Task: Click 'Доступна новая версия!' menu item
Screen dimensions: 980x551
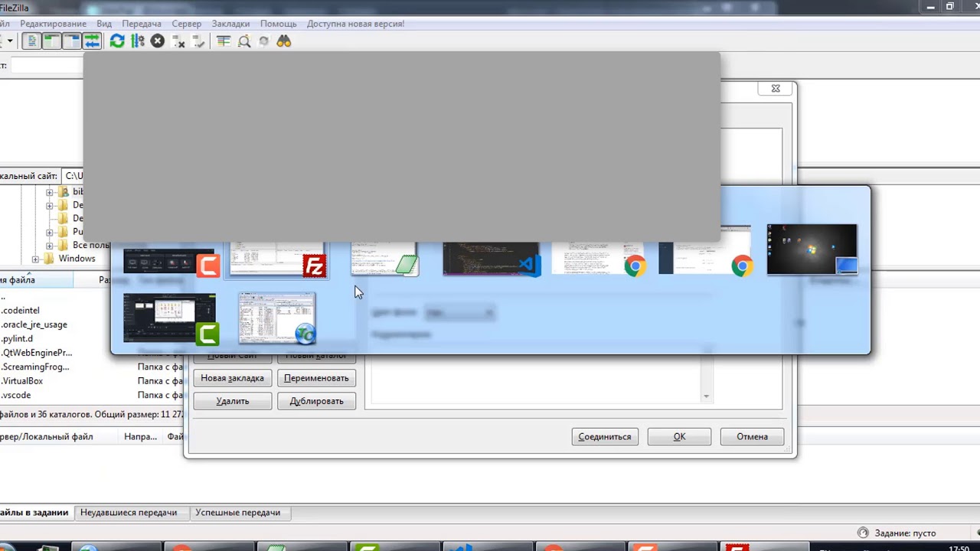Action: [x=356, y=24]
